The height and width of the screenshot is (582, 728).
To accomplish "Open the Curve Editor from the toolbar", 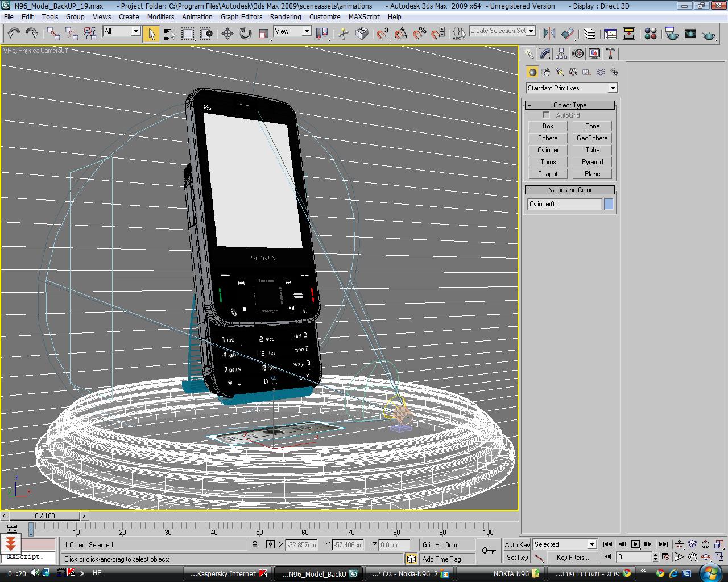I will pyautogui.click(x=610, y=34).
